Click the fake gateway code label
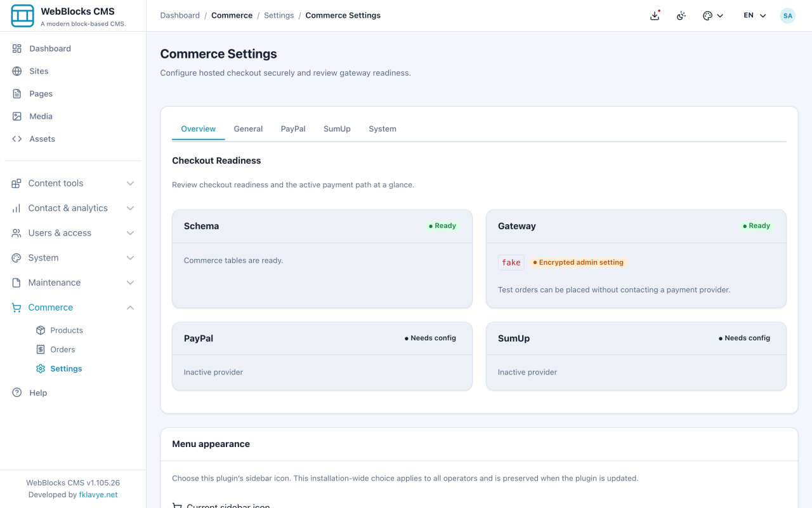Viewport: 812px width, 508px height. point(511,262)
